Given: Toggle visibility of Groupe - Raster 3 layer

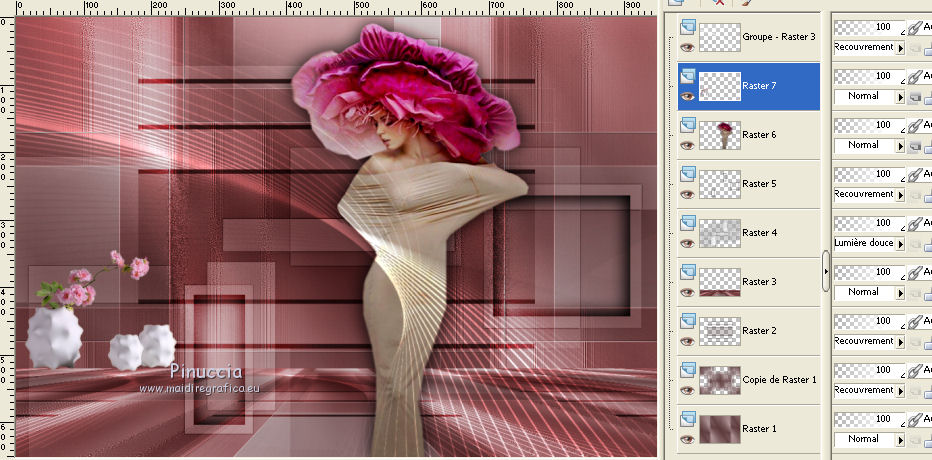Looking at the screenshot, I should pyautogui.click(x=687, y=47).
